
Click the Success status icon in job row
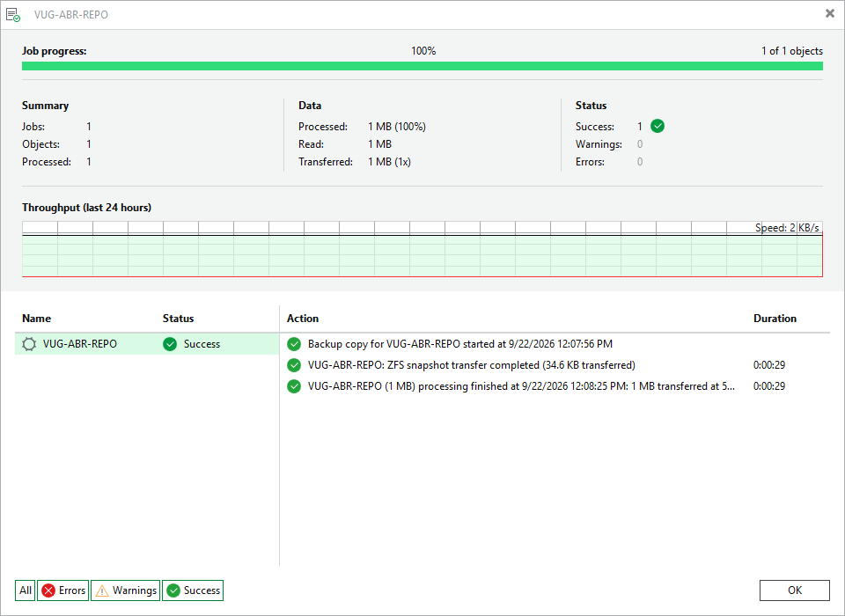coord(170,344)
